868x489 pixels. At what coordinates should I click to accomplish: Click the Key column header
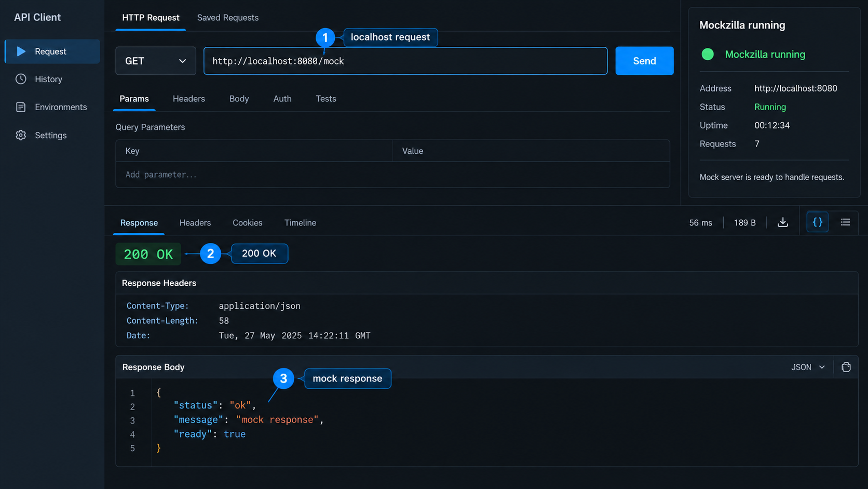pos(132,151)
